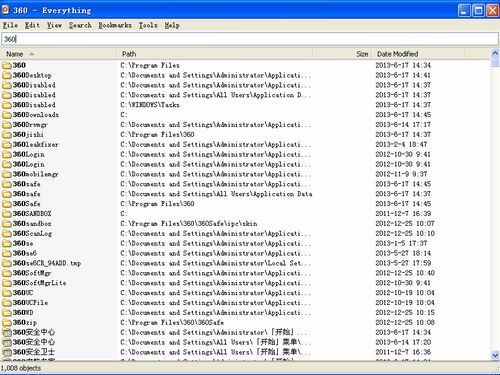Open the File menu

[x=10, y=25]
